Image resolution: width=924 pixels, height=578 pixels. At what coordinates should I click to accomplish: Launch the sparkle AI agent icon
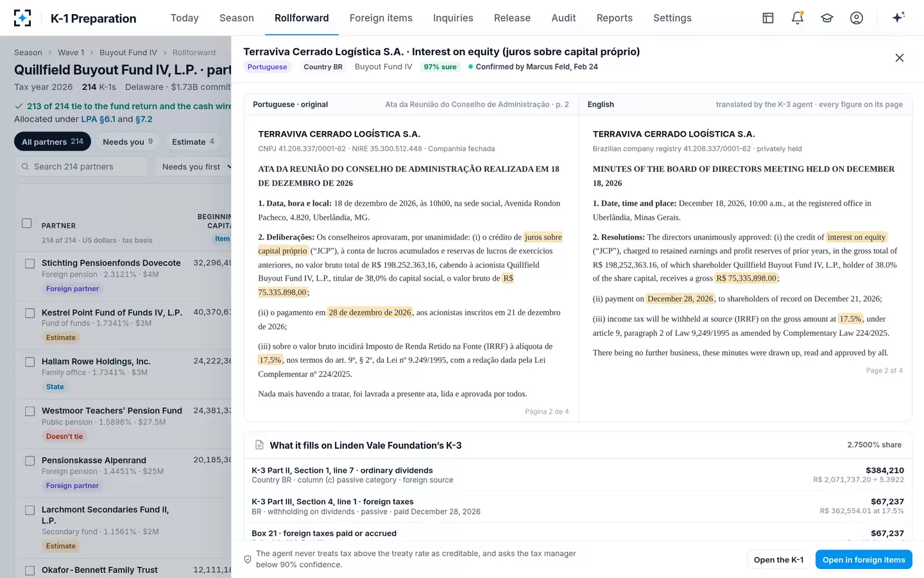tap(898, 17)
